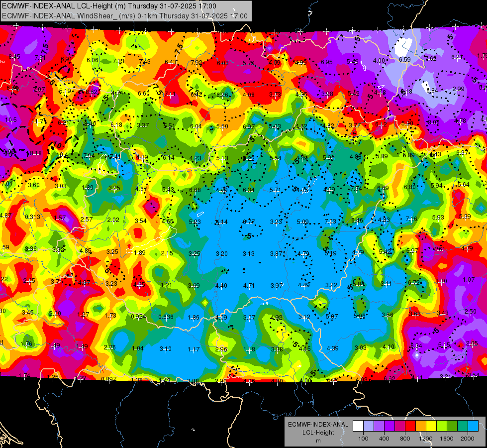Viewport: 487px width, 448px height.
Task: Select the value 5.71
Action: click(x=275, y=190)
